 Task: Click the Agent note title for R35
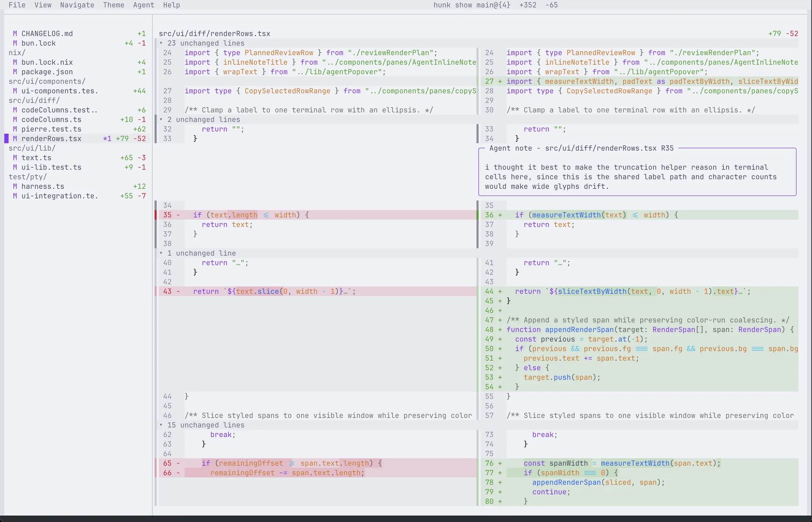[x=581, y=149]
